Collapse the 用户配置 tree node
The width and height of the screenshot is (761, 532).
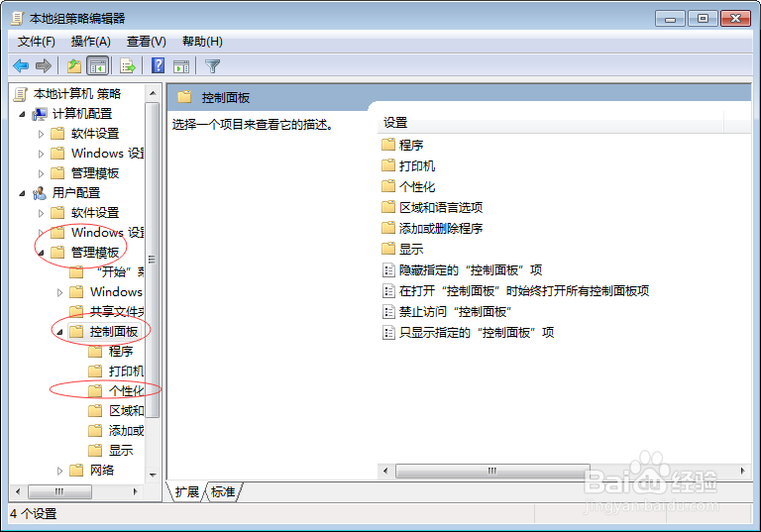(x=22, y=193)
